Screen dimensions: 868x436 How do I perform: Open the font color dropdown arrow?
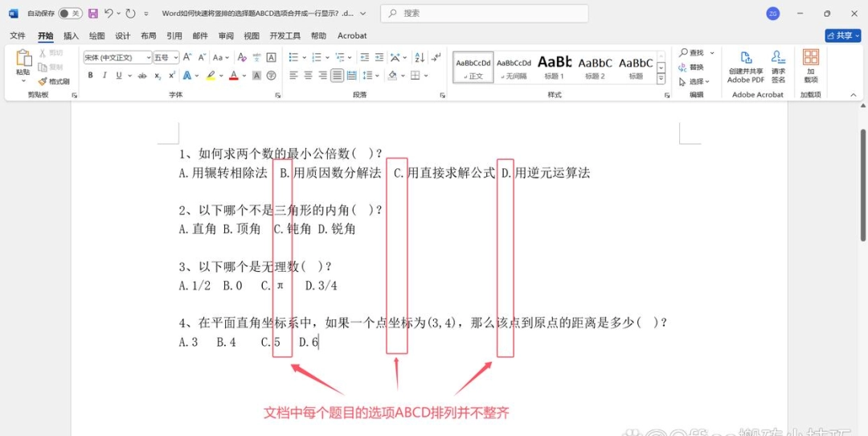click(244, 76)
